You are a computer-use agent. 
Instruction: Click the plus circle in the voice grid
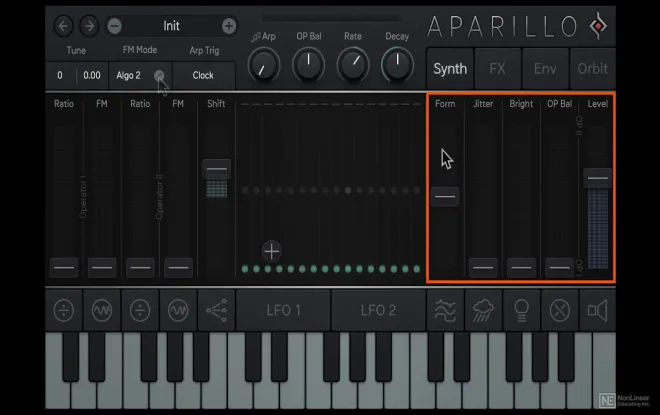[271, 252]
